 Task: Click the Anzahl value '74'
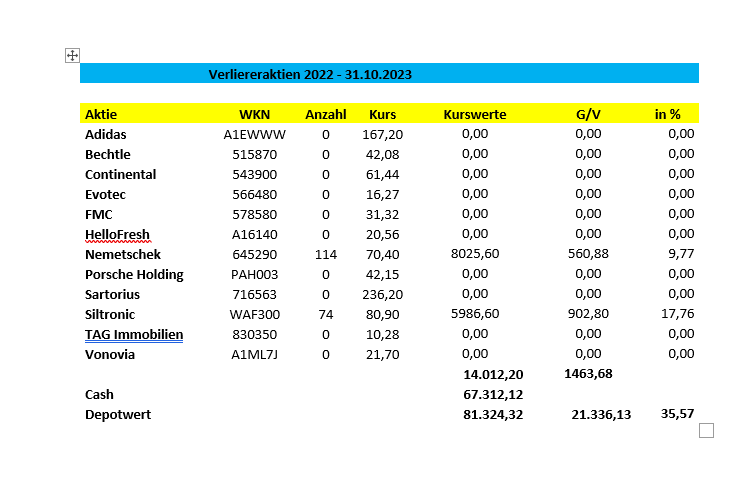pyautogui.click(x=326, y=315)
